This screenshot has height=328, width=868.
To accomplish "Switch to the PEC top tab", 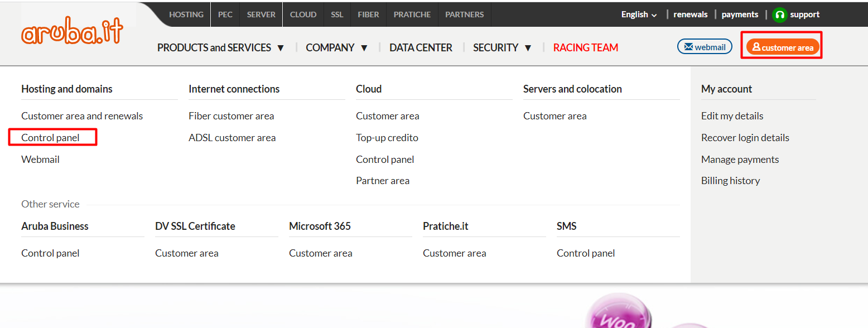I will (x=225, y=15).
